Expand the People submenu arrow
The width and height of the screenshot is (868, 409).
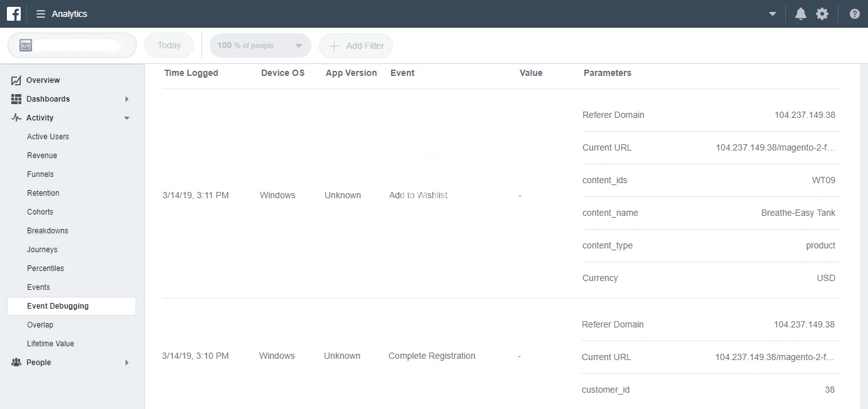[127, 363]
